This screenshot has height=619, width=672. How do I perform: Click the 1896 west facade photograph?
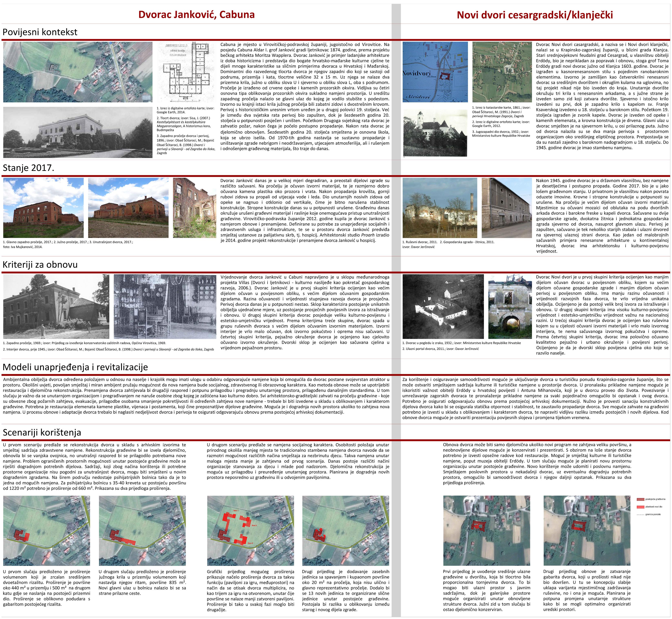coord(77,132)
